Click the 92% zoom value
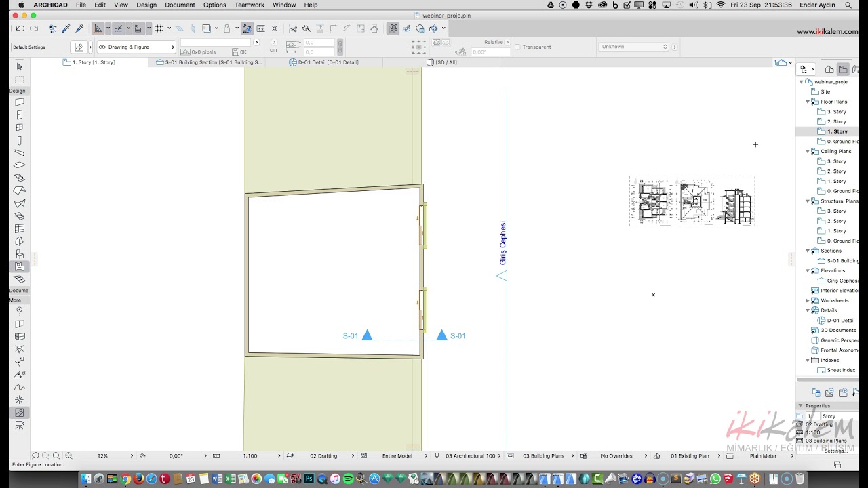Screen dimensions: 868x488 pyautogui.click(x=102, y=456)
